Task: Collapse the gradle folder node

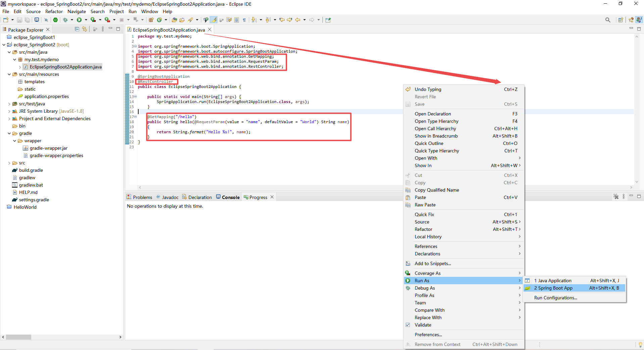Action: point(9,133)
